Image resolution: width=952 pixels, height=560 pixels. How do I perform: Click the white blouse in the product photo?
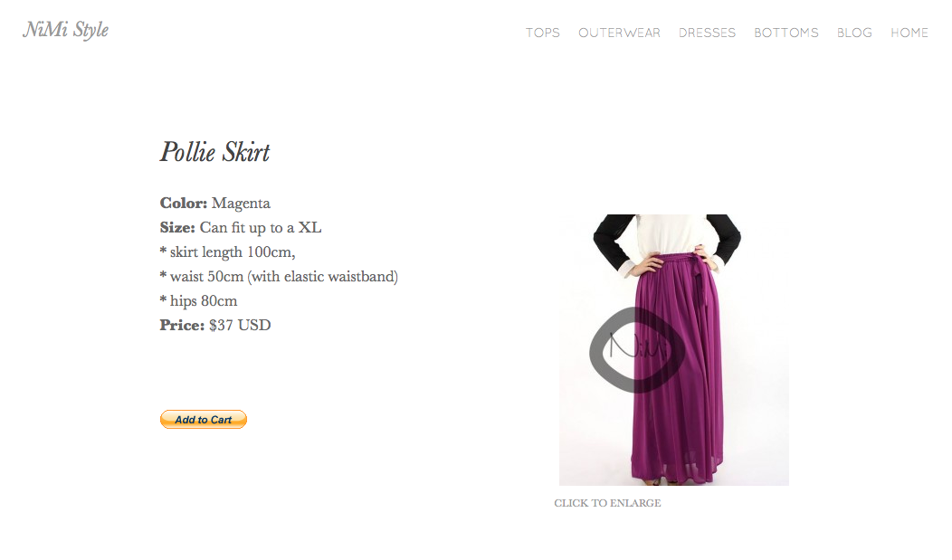(x=665, y=233)
